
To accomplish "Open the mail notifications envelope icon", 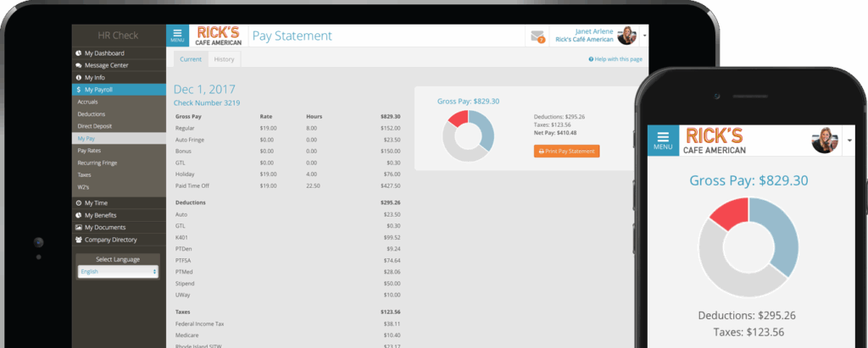I will point(537,36).
